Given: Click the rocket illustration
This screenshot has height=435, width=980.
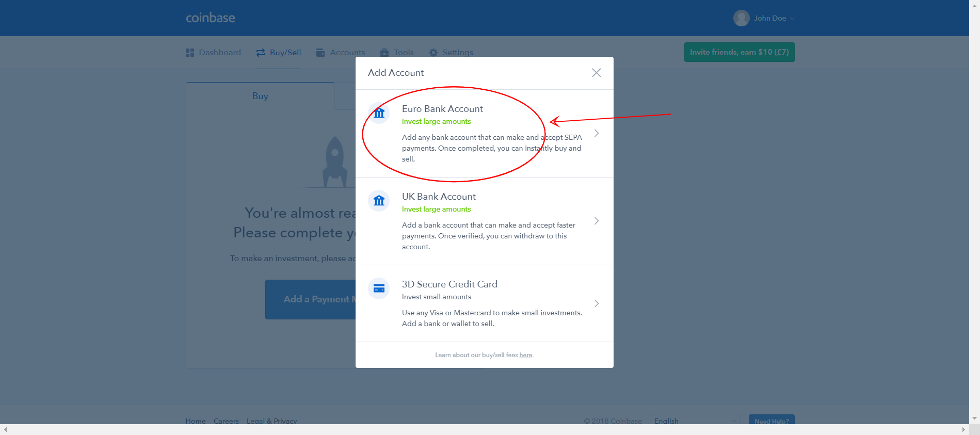Looking at the screenshot, I should tap(334, 162).
